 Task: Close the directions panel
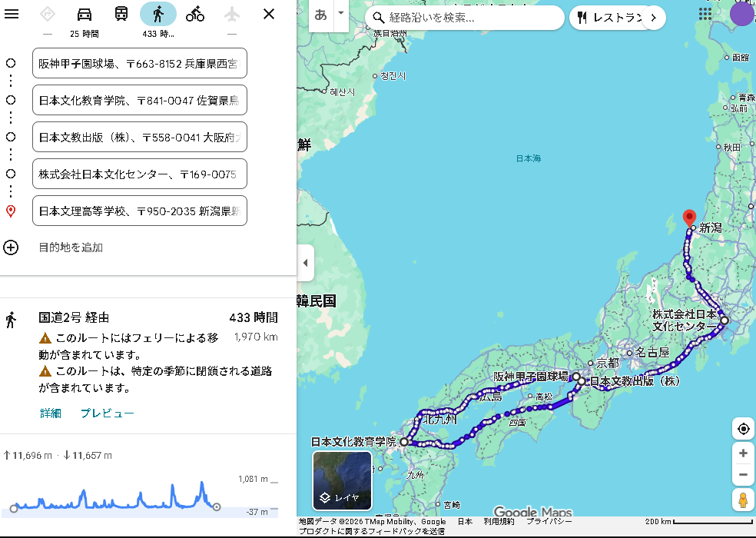click(x=269, y=14)
